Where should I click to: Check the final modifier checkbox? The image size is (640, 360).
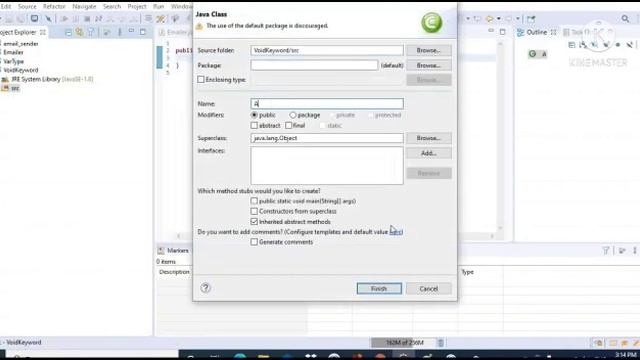point(289,125)
